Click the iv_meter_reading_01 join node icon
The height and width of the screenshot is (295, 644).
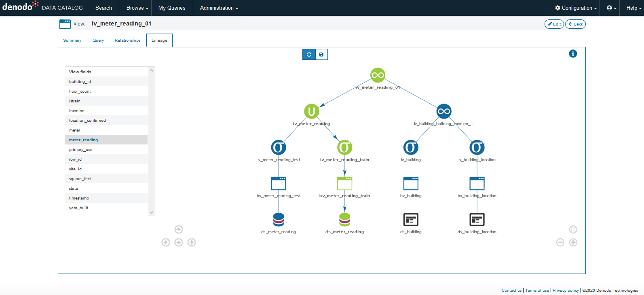pyautogui.click(x=378, y=75)
